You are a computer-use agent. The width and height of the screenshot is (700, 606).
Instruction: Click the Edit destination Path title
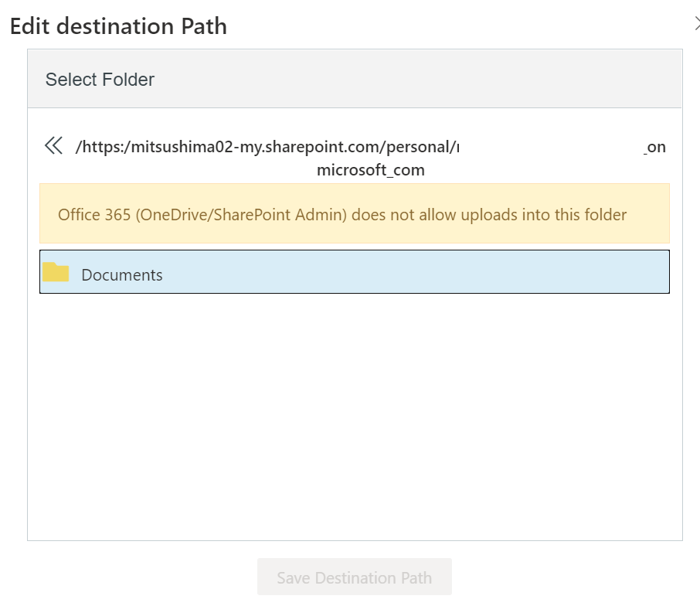[118, 26]
